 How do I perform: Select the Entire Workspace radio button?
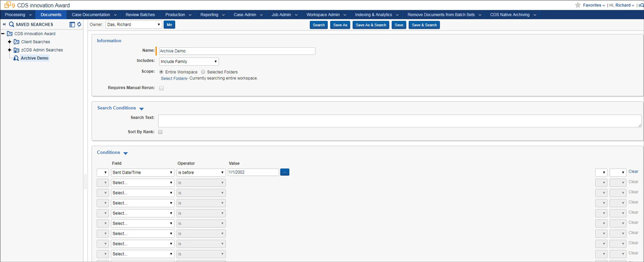tap(162, 72)
